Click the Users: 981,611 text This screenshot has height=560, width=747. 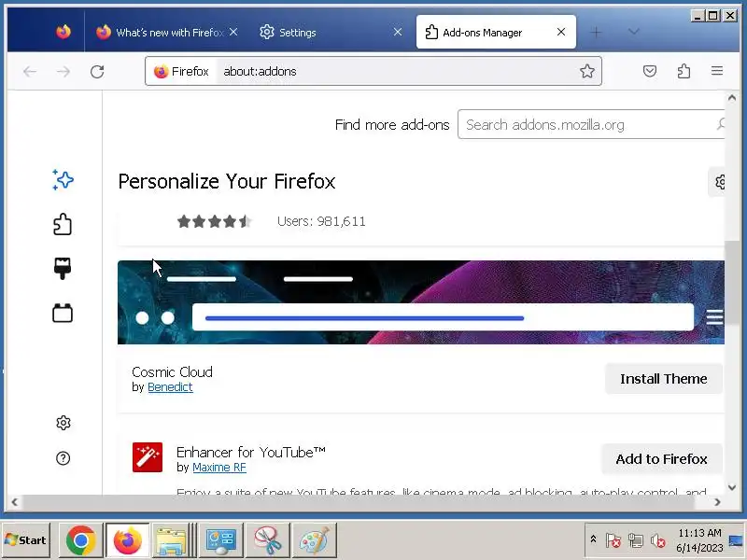point(321,221)
